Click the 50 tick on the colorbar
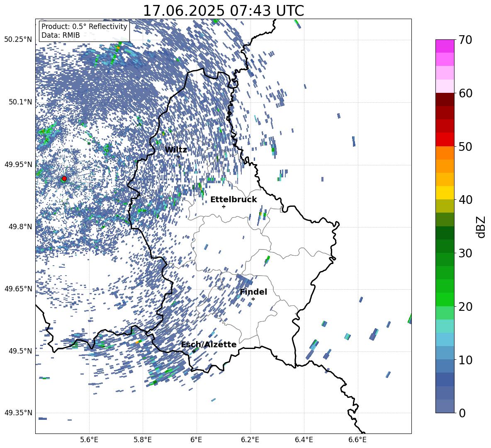 pos(466,146)
